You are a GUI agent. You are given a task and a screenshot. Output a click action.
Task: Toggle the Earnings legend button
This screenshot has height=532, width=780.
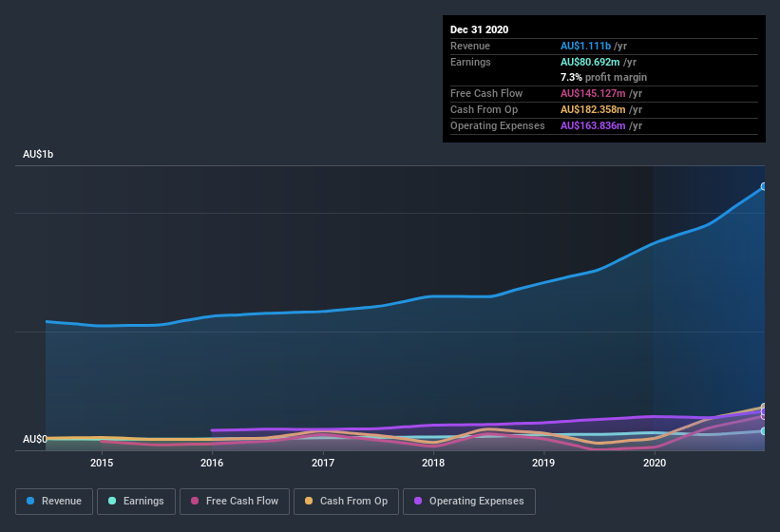pos(136,502)
